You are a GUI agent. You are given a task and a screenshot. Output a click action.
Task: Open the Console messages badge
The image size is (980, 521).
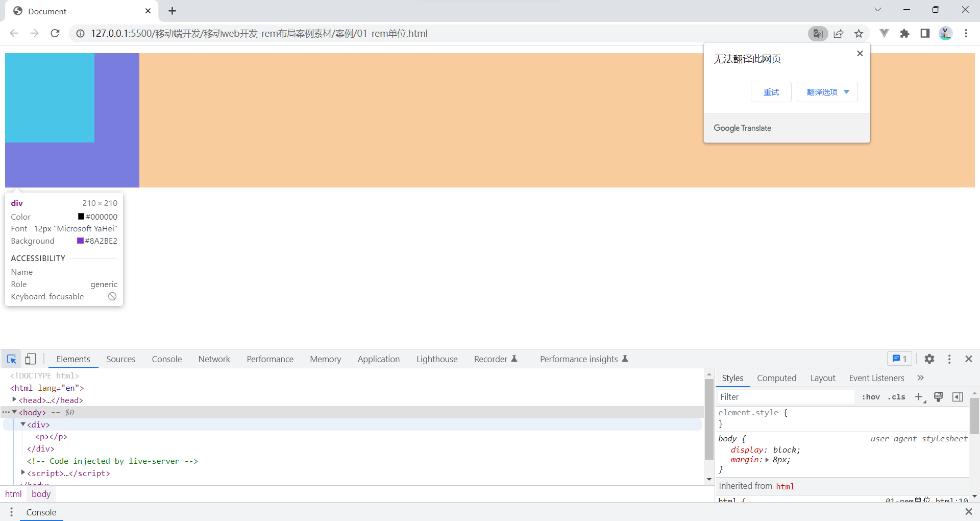[x=899, y=359]
